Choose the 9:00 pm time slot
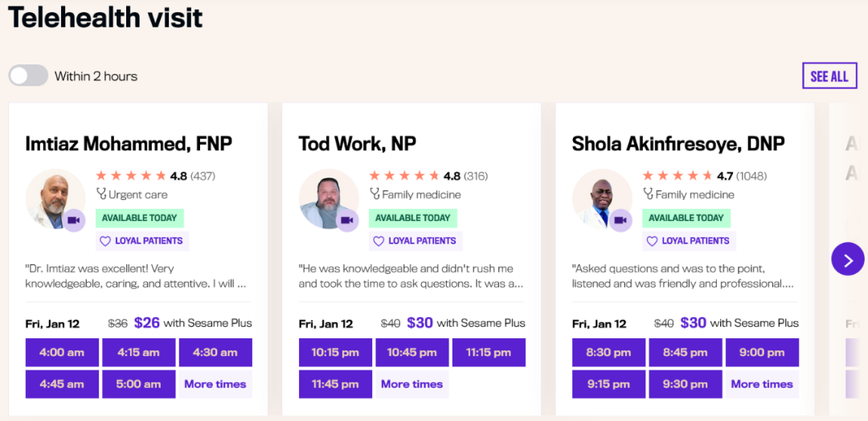Screen dimensions: 868x421 (x=762, y=353)
